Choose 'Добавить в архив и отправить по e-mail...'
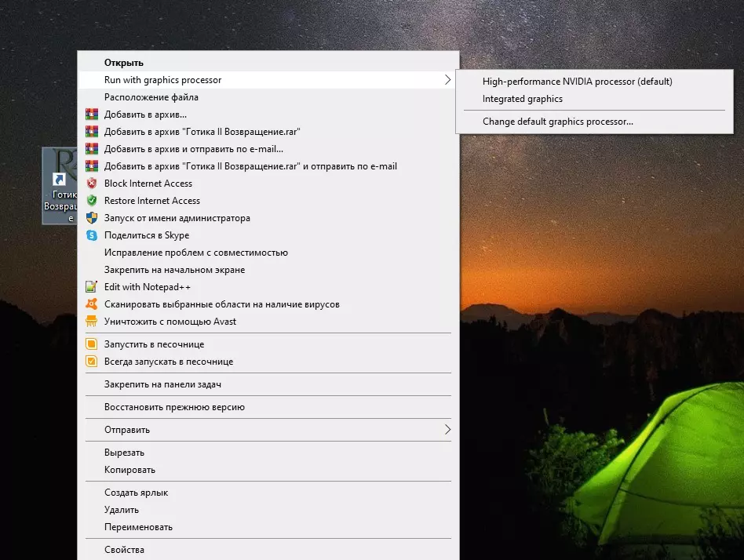This screenshot has width=744, height=560. (268, 149)
